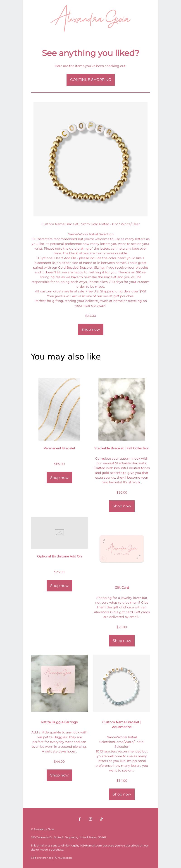Click the CONTINUE SHOPPING button

[x=90, y=80]
